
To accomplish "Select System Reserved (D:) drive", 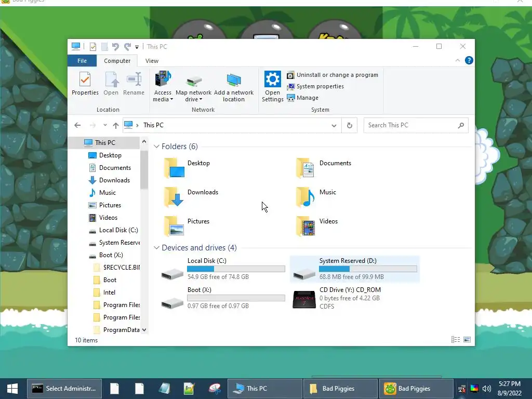I will point(355,269).
